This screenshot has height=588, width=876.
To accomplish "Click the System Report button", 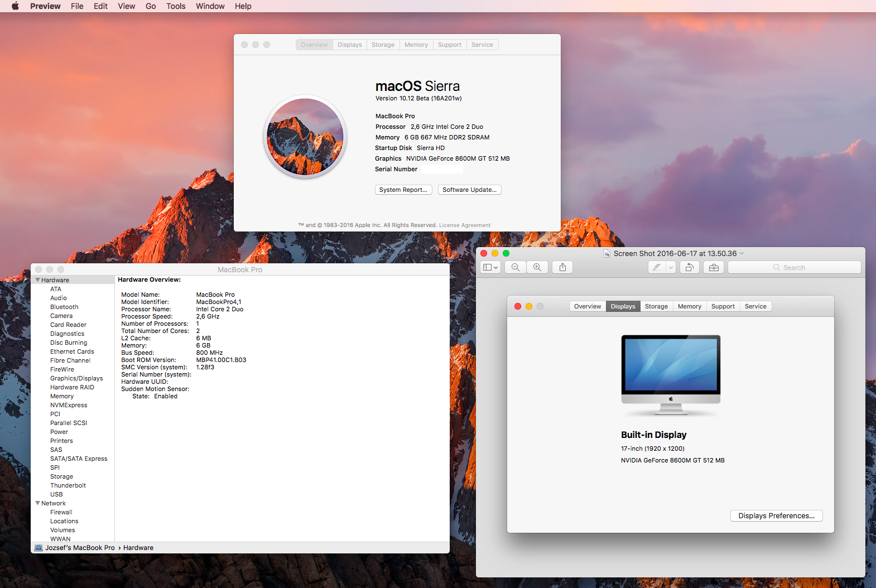I will click(403, 190).
